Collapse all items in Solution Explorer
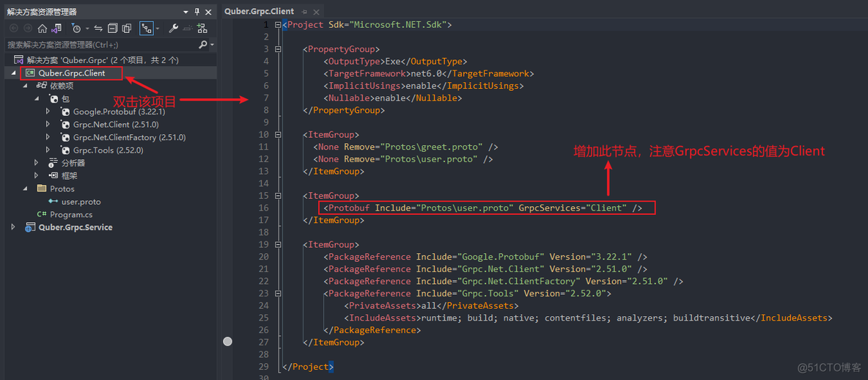 click(112, 29)
